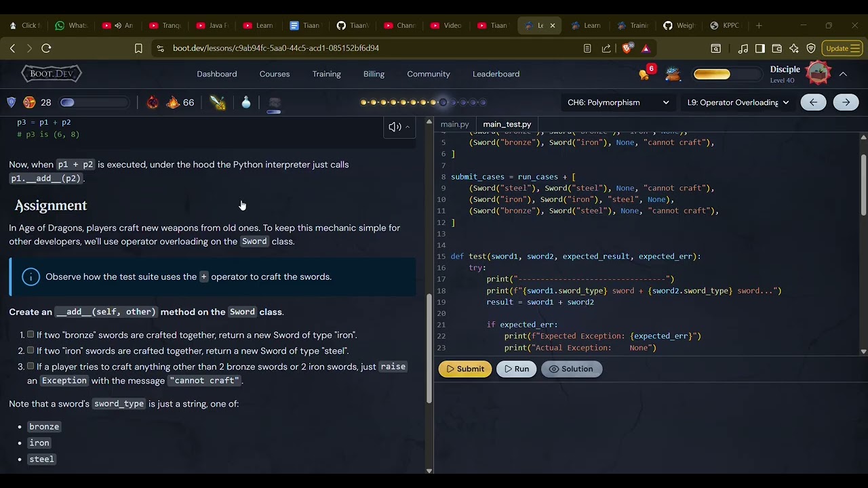Click the Boot.dev logo
Image resolution: width=868 pixels, height=488 pixels.
tap(52, 74)
